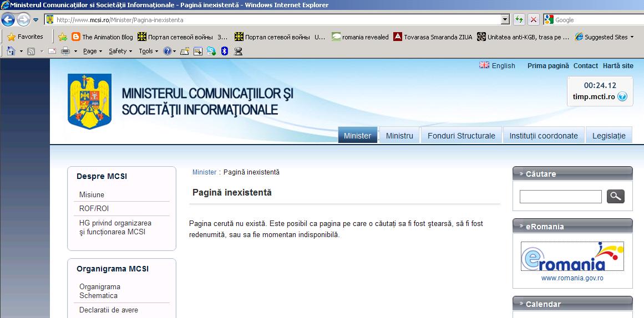This screenshot has height=318, width=644.
Task: Open the recent pages dropdown arrow
Action: click(x=36, y=20)
